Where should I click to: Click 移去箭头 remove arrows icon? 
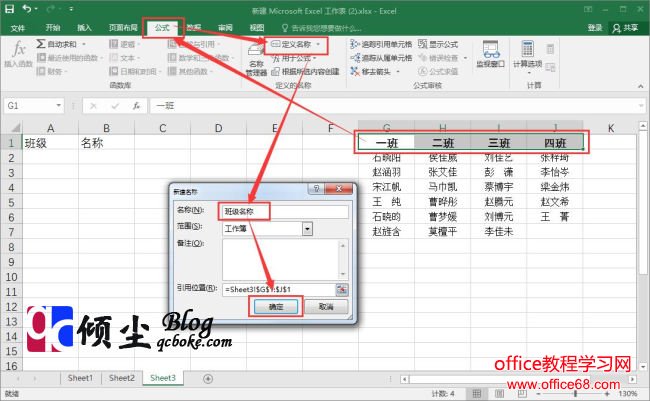[354, 71]
